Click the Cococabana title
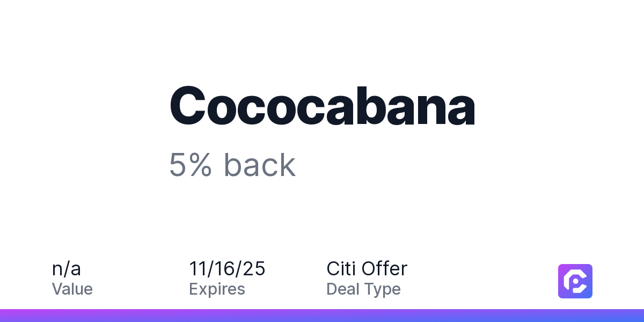This screenshot has height=322, width=644. pyautogui.click(x=322, y=106)
